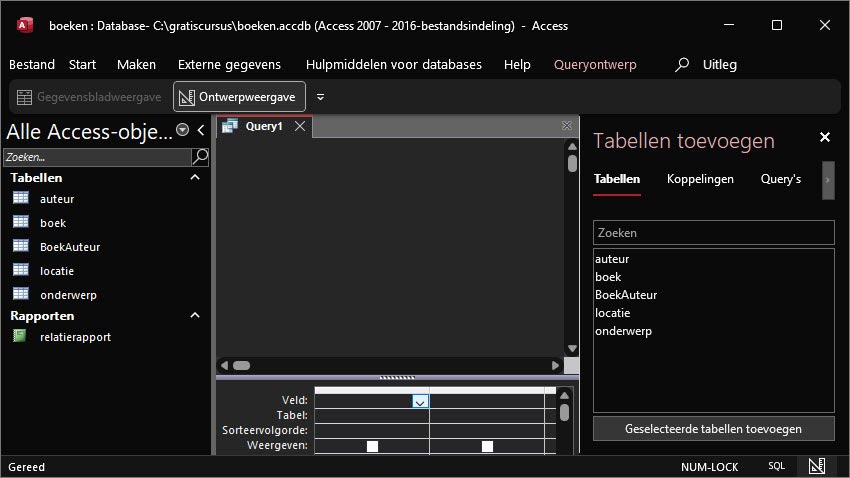
Task: Select the locatie table icon in navigation pane
Action: click(x=21, y=269)
